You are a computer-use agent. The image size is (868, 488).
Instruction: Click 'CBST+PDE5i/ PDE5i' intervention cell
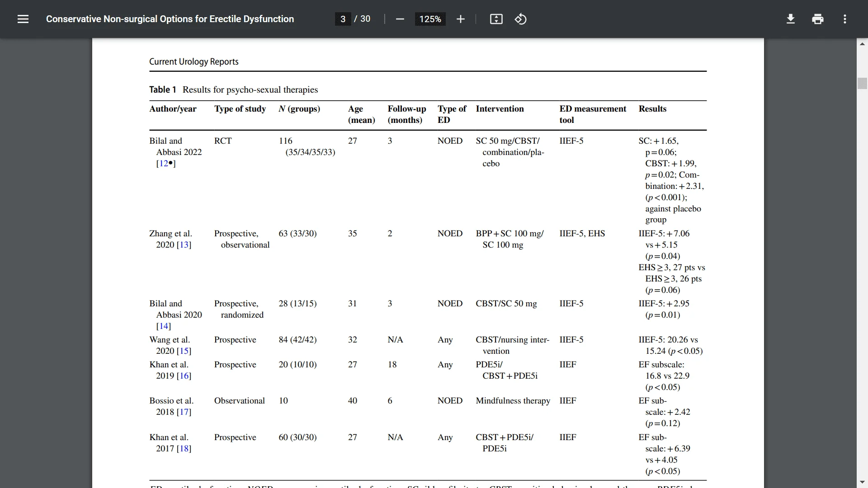(x=505, y=443)
